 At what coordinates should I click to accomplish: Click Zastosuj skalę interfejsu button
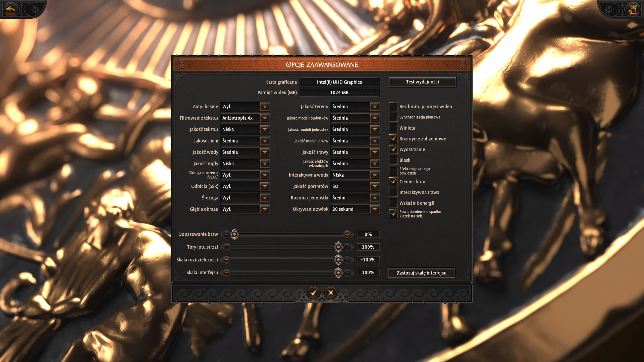421,273
